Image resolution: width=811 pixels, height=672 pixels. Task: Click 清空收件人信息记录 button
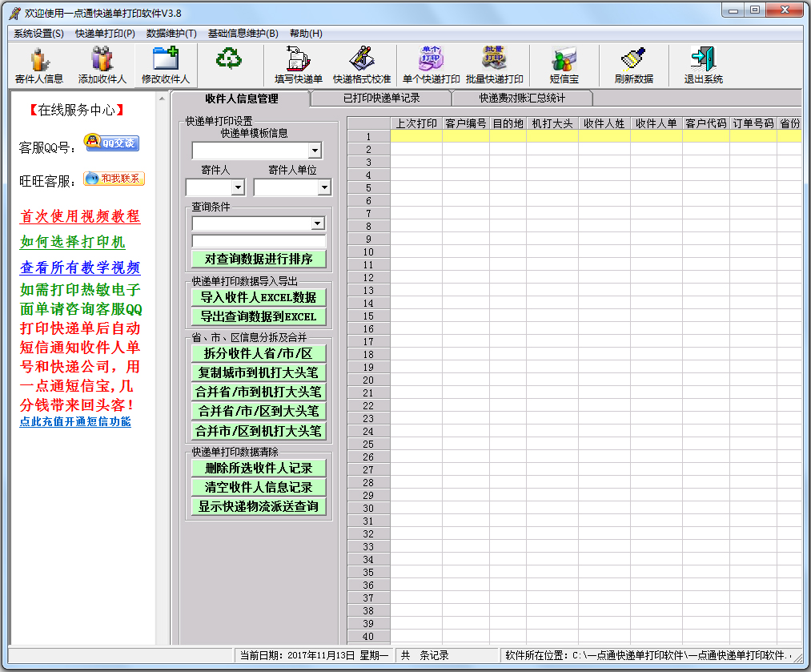(259, 487)
